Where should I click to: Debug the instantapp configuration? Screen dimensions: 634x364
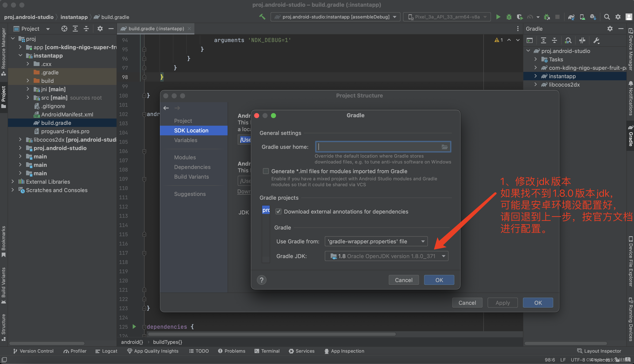[509, 17]
